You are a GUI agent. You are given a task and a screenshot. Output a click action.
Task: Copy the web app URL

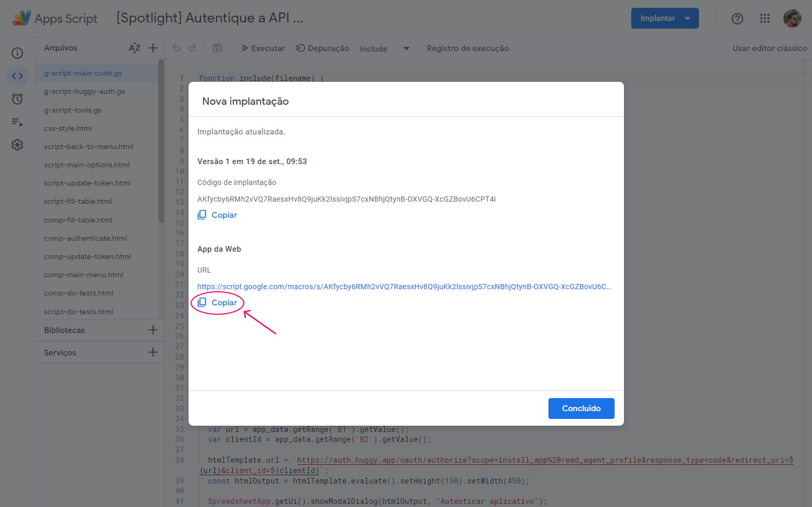(x=218, y=303)
